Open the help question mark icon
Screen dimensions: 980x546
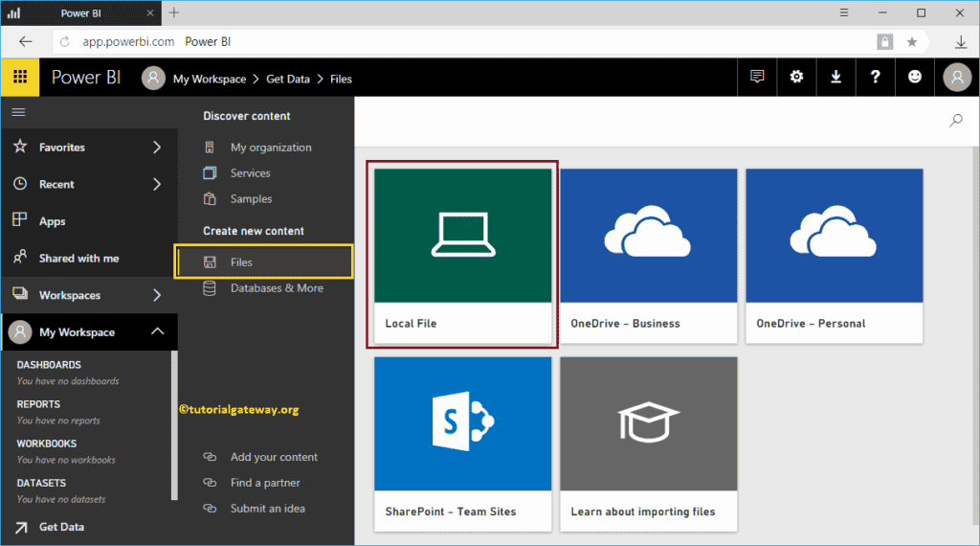(875, 77)
